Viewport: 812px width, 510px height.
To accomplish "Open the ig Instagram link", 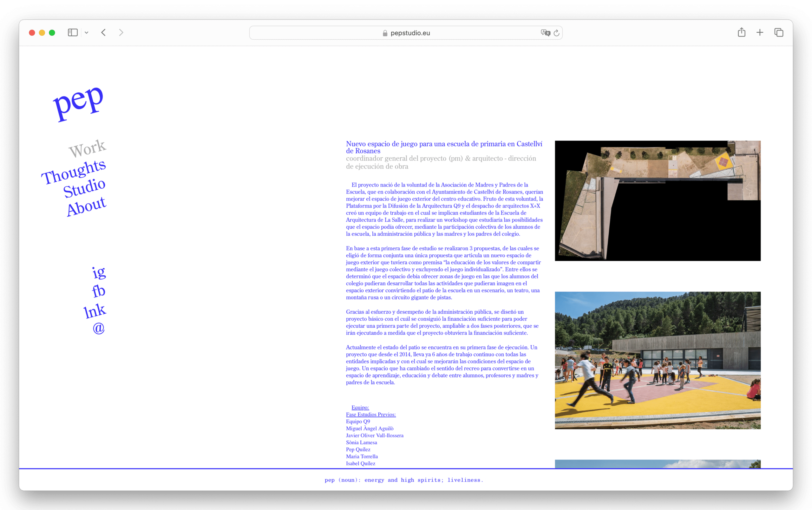I will click(x=99, y=272).
